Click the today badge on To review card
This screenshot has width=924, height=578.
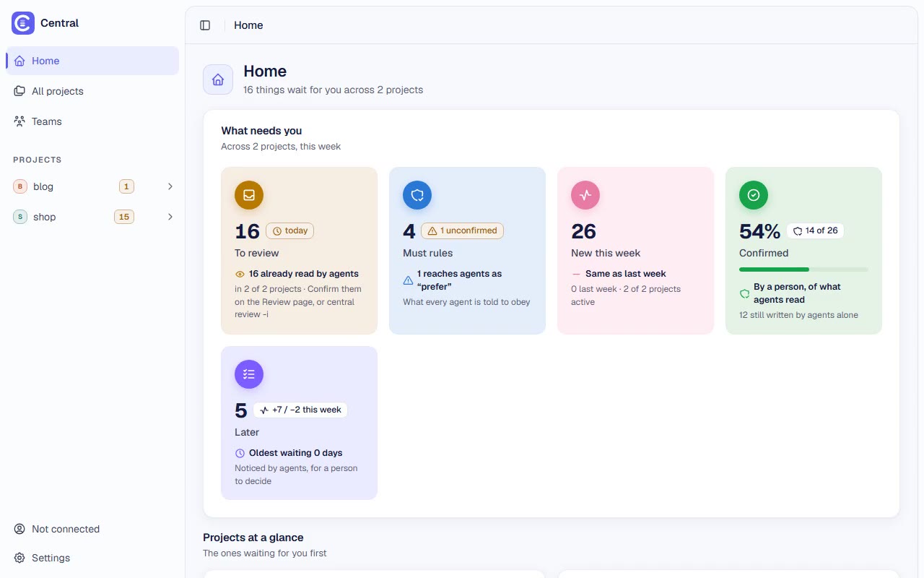click(x=290, y=230)
